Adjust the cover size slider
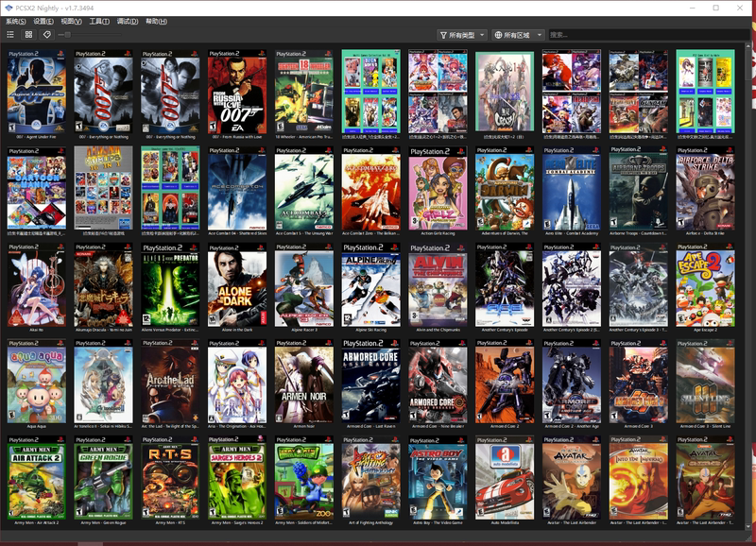Screen dimensions: 756x546 click(90, 35)
